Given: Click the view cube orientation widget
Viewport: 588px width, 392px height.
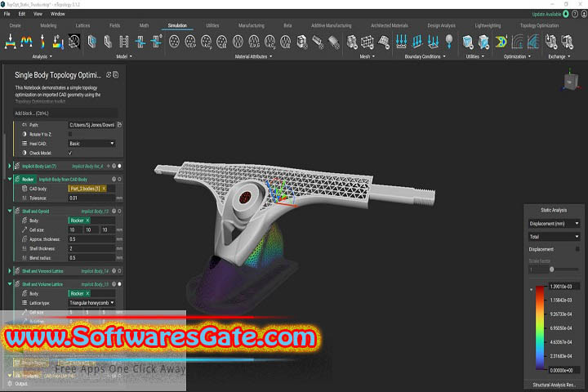Looking at the screenshot, I should 571,82.
